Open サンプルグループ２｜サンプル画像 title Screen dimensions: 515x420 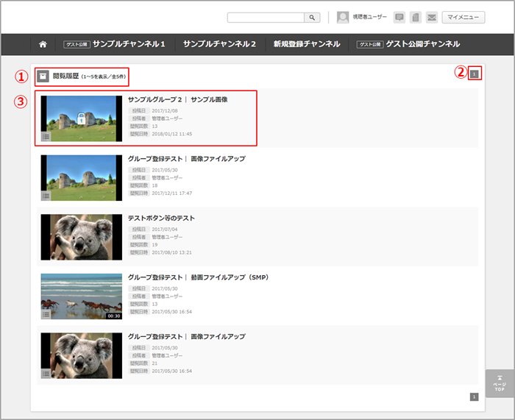[x=178, y=99]
